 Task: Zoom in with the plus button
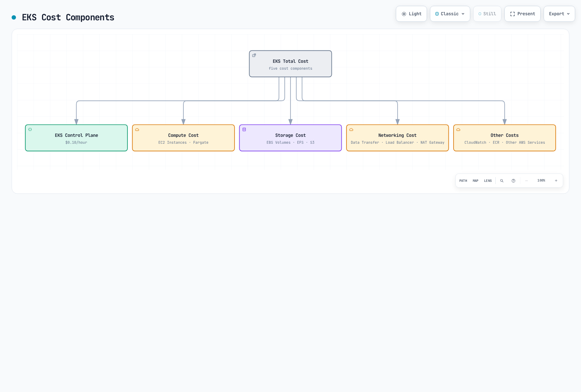pos(556,181)
